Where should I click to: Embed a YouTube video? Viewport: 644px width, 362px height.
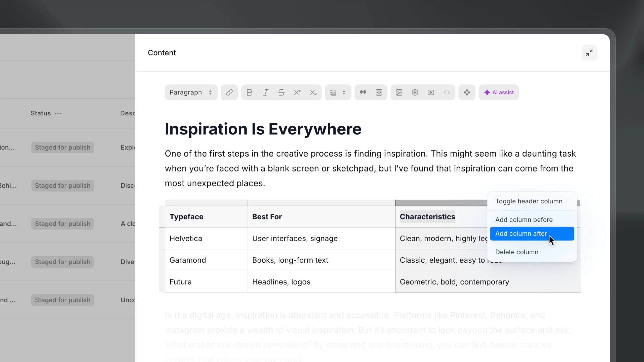coord(431,92)
